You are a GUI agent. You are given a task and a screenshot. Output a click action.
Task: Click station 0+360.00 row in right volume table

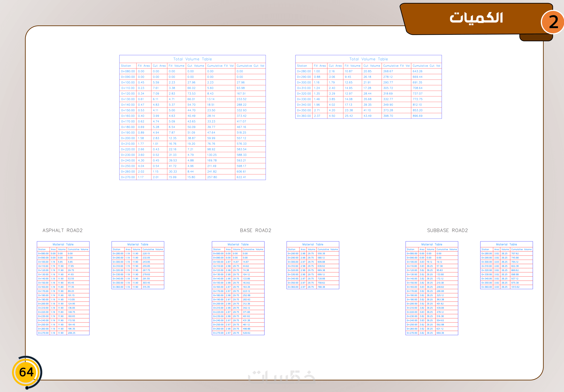304,116
